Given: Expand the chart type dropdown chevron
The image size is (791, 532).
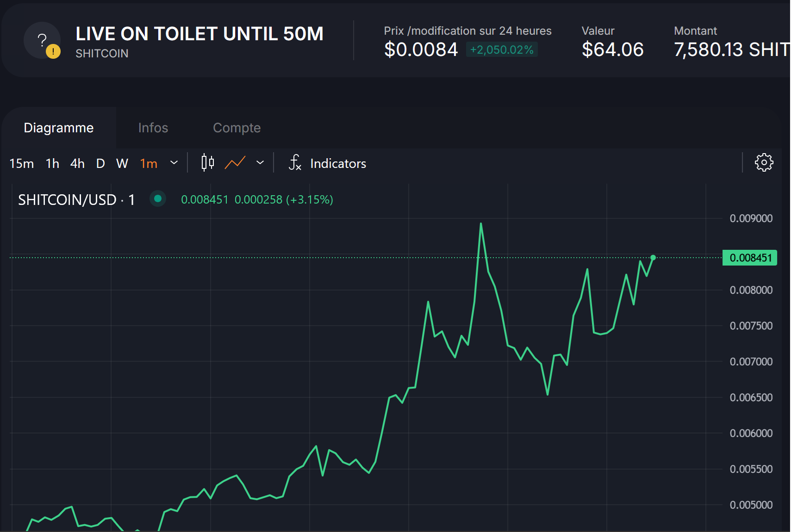Looking at the screenshot, I should tap(260, 163).
